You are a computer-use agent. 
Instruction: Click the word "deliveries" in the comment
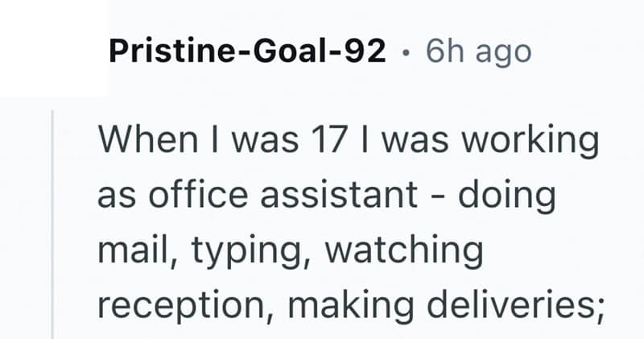515,305
